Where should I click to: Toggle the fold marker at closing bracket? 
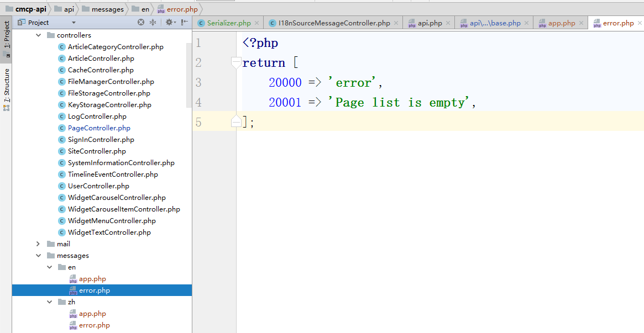236,122
